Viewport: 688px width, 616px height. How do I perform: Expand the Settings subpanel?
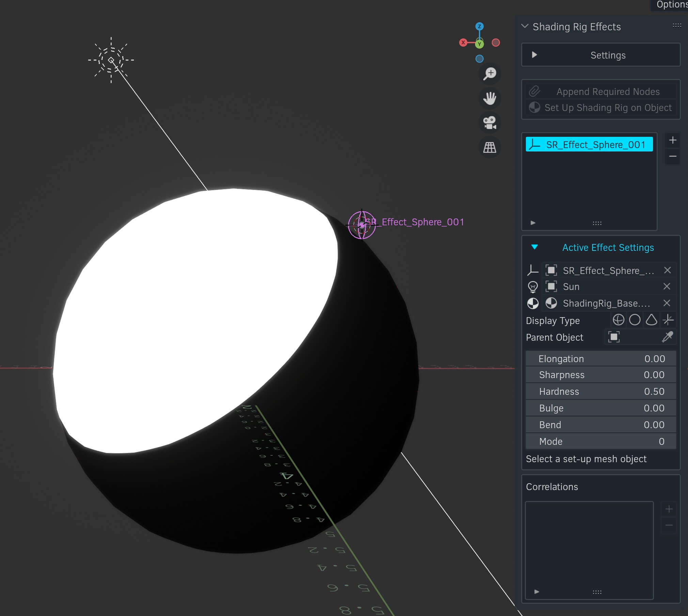[601, 55]
